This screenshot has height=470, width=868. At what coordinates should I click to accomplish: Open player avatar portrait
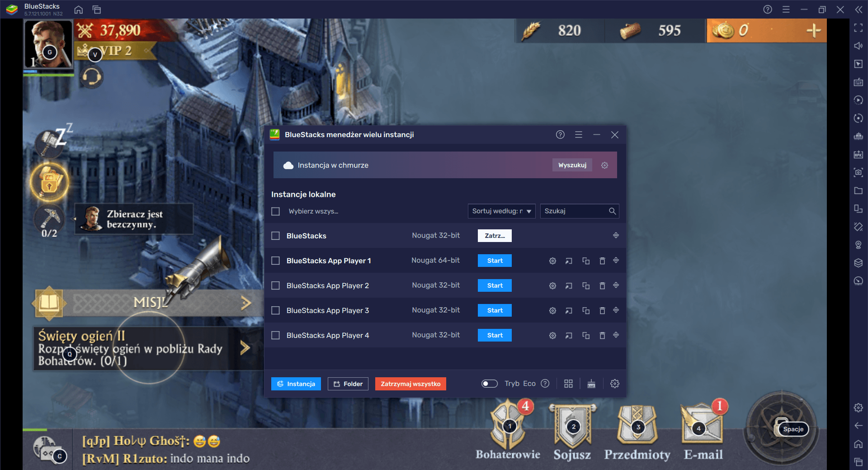(48, 44)
